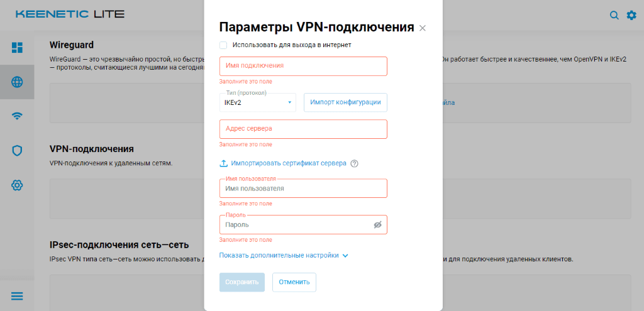
Task: Click the help icon next to certificate import
Action: [x=354, y=163]
